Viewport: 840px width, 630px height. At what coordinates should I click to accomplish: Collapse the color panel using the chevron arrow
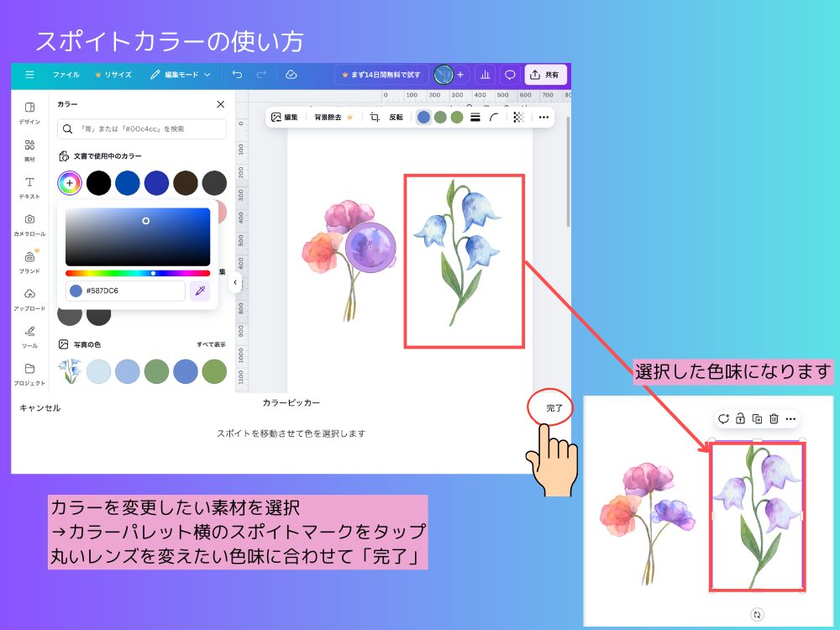tap(235, 283)
